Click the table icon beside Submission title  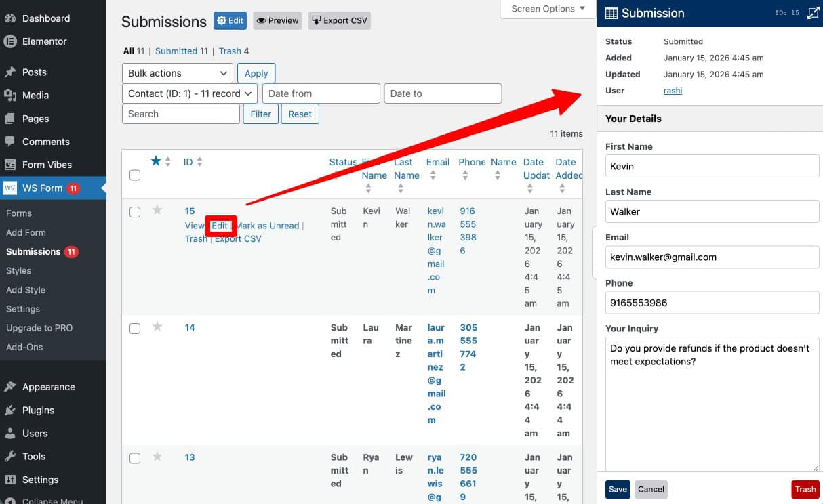coord(611,13)
